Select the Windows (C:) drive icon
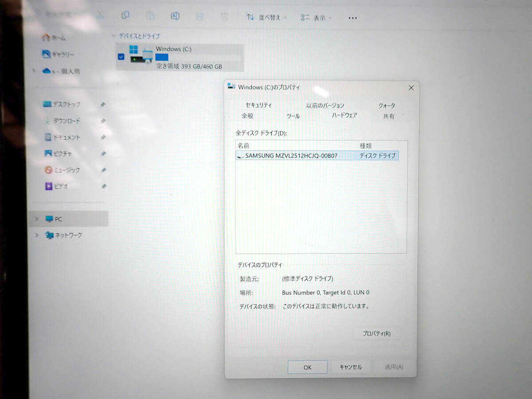The width and height of the screenshot is (532, 399). 141,55
